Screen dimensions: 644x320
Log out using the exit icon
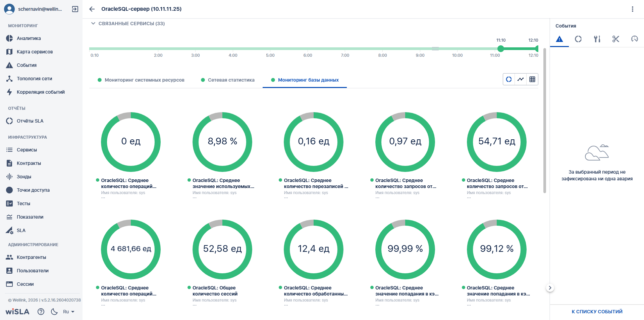[x=75, y=9]
